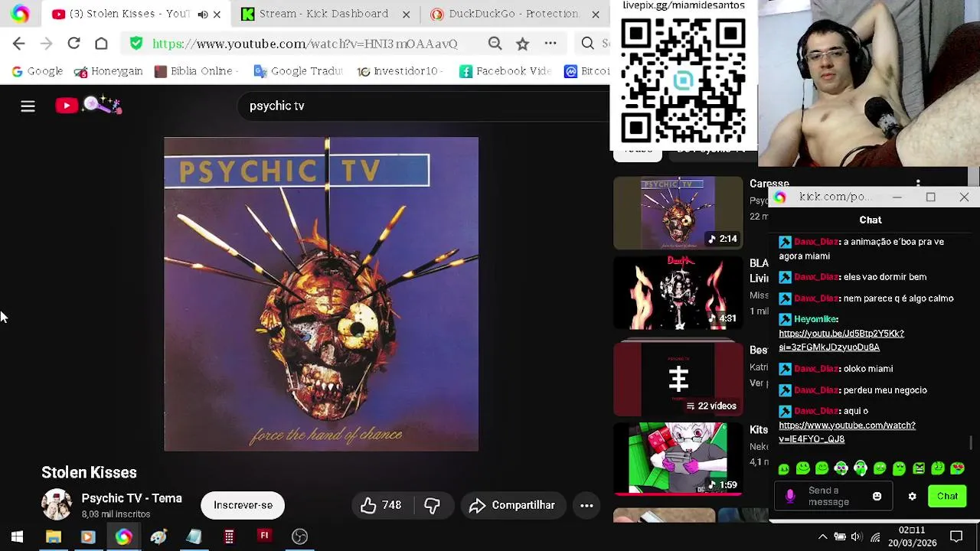
Task: Open the emoji picker in chat input
Action: [x=877, y=497]
